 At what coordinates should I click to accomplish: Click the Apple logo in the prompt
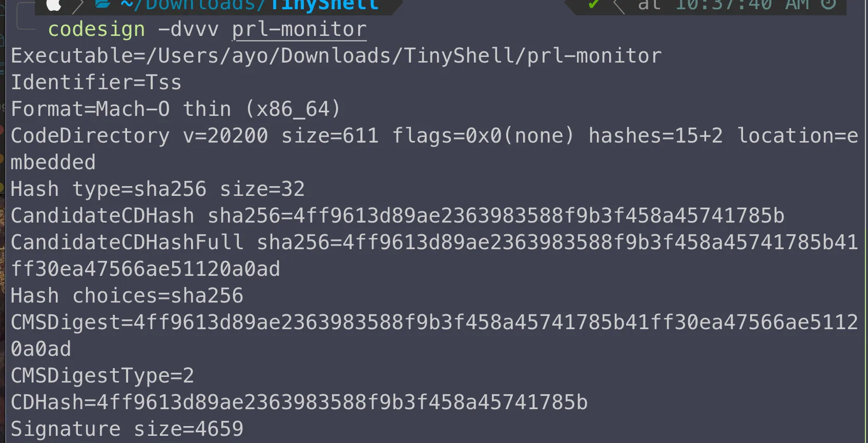(x=54, y=5)
